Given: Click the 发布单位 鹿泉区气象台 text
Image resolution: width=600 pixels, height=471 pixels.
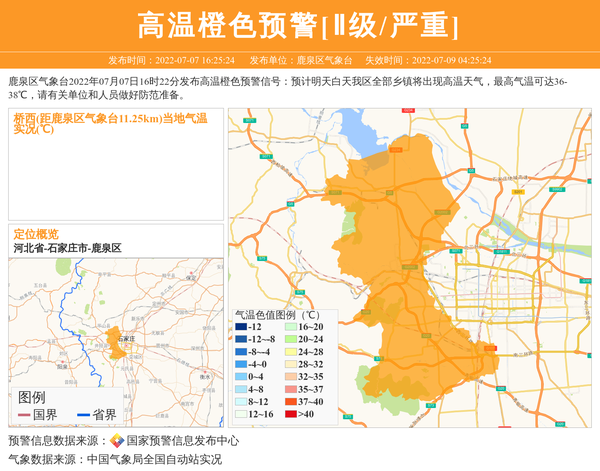Looking at the screenshot, I should (x=300, y=60).
